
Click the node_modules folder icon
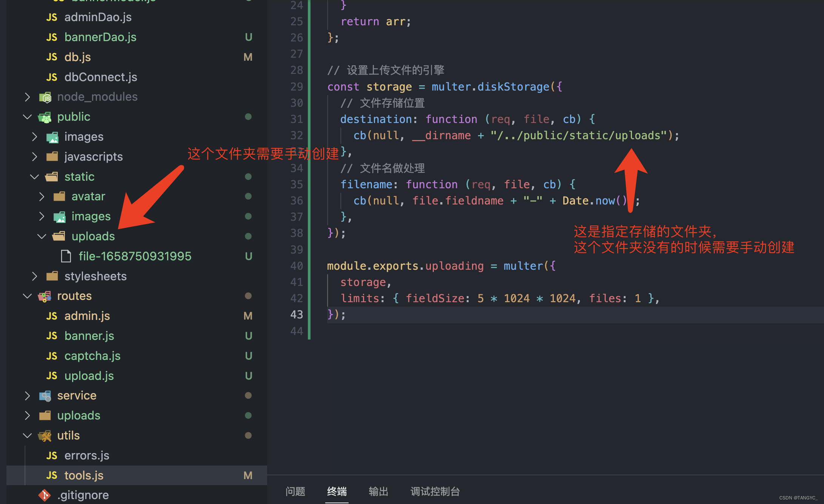(45, 97)
